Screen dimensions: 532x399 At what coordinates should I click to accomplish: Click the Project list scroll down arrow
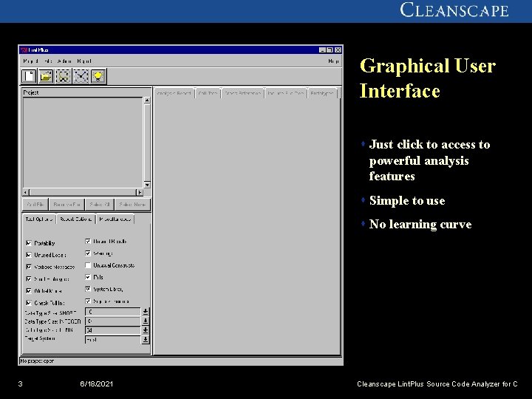click(x=147, y=185)
